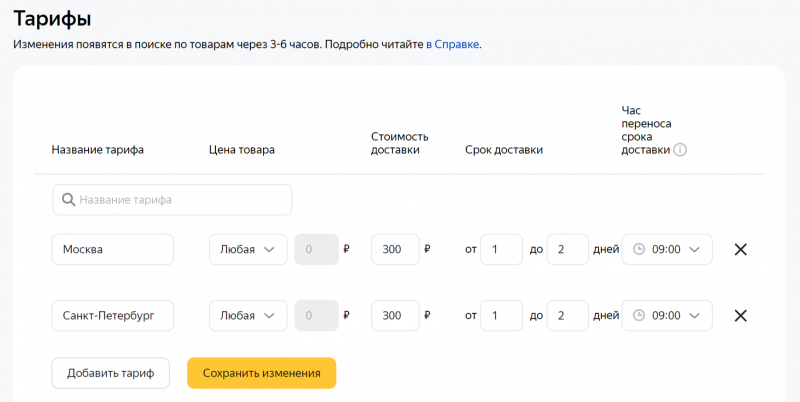The height and width of the screenshot is (402, 800).
Task: Click the info icon beside delivery postponement hour
Action: (680, 150)
